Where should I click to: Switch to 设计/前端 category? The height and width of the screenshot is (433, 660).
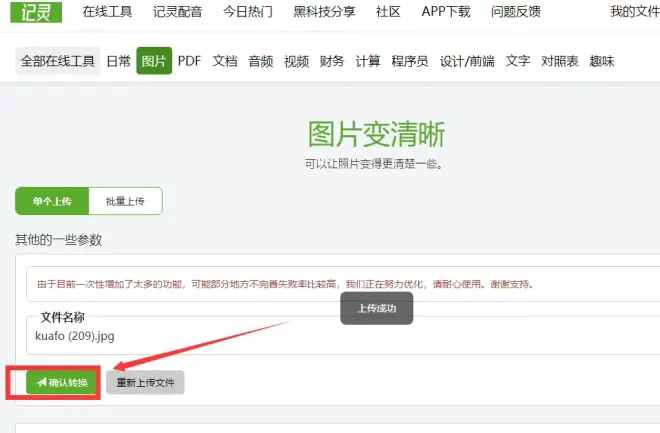(x=469, y=61)
